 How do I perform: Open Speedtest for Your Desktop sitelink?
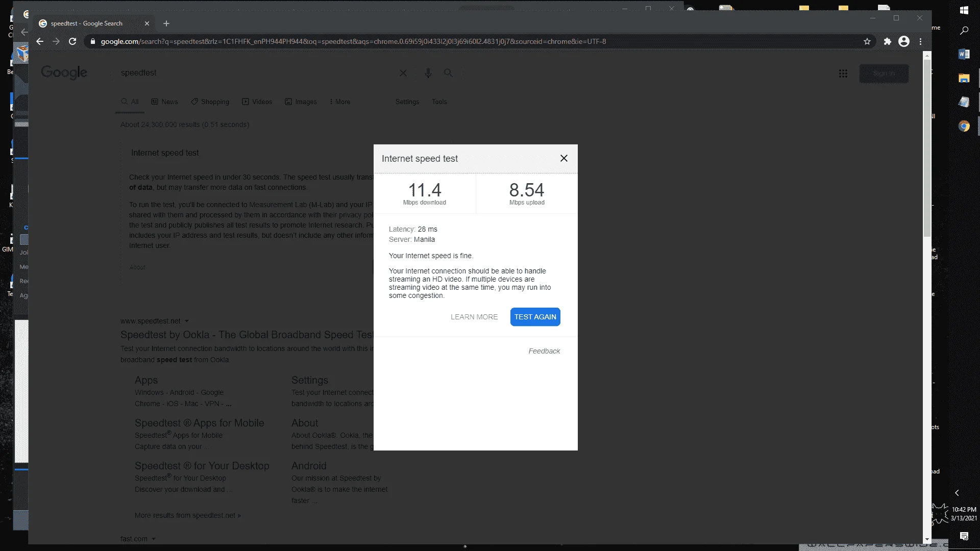pos(202,466)
